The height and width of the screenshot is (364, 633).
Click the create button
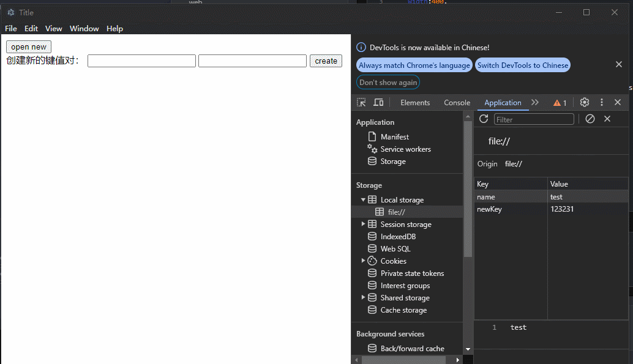pos(326,61)
